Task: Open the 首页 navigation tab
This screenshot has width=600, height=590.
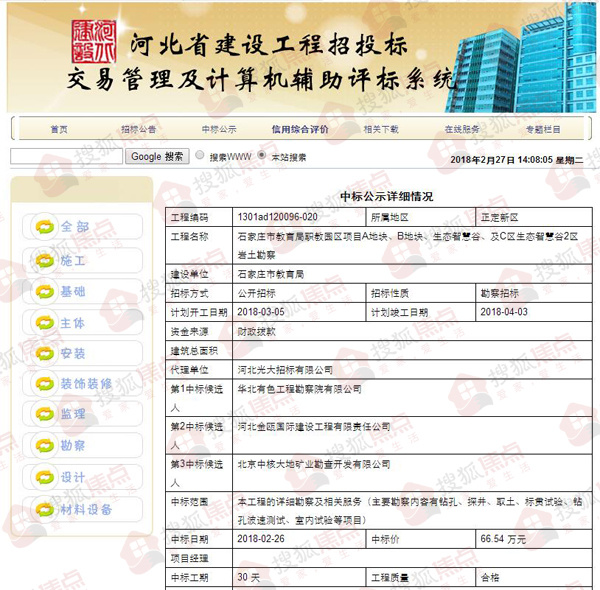Action: pos(59,129)
